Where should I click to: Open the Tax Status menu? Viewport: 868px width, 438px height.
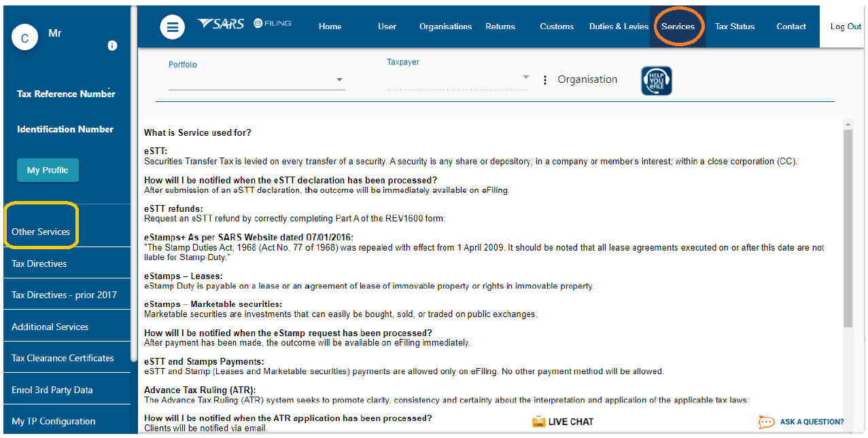coord(735,26)
